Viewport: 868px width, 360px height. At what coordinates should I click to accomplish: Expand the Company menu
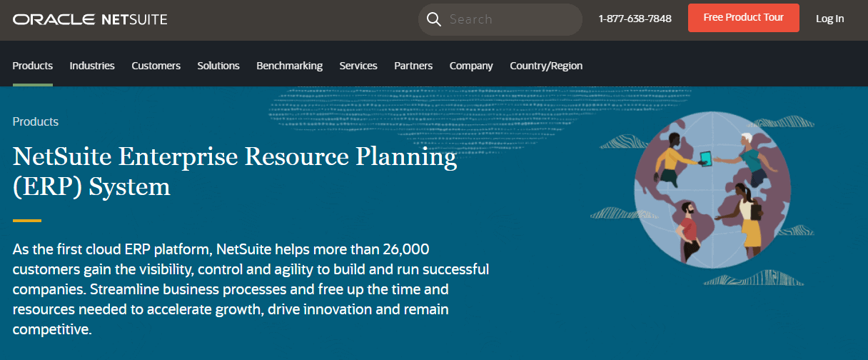coord(471,66)
